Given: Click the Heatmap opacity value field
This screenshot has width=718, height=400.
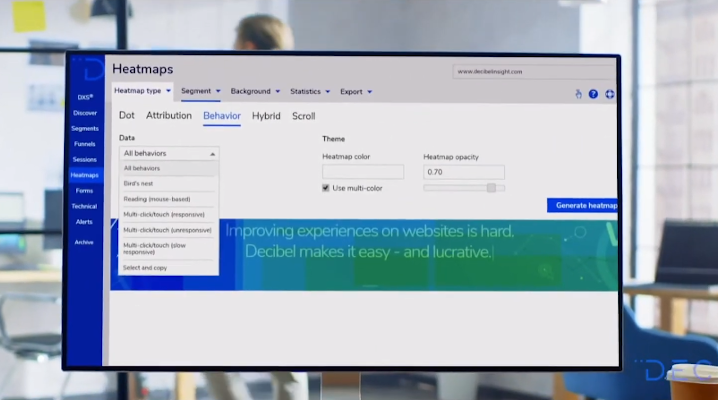Looking at the screenshot, I should pos(464,172).
